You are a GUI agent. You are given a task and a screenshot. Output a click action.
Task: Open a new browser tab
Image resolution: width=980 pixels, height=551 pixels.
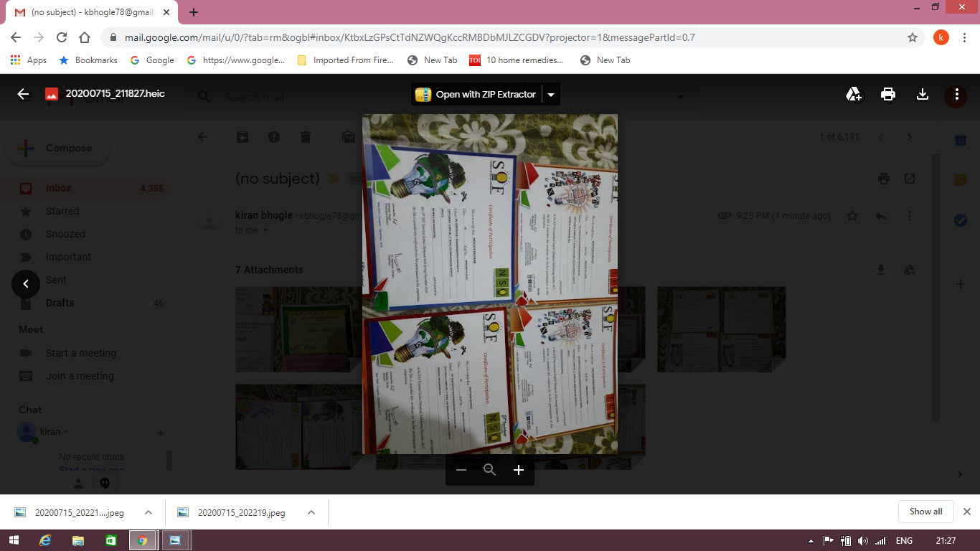tap(194, 12)
